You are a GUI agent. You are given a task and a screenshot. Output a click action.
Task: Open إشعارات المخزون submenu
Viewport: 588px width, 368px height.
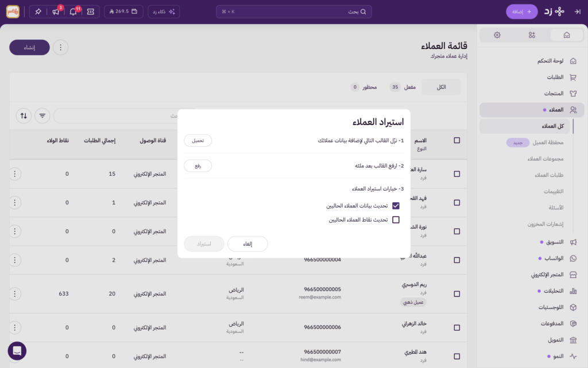546,224
